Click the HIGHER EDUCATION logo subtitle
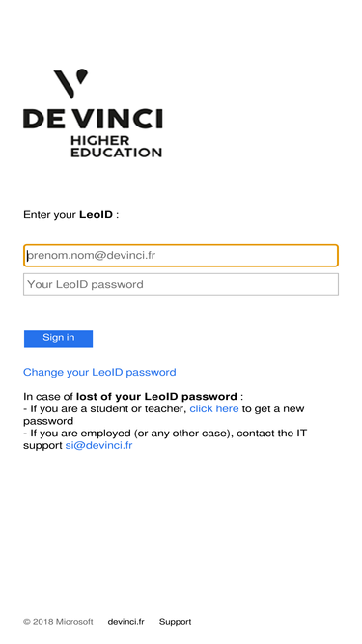Image resolution: width=362 pixels, height=644 pixels. 116,147
